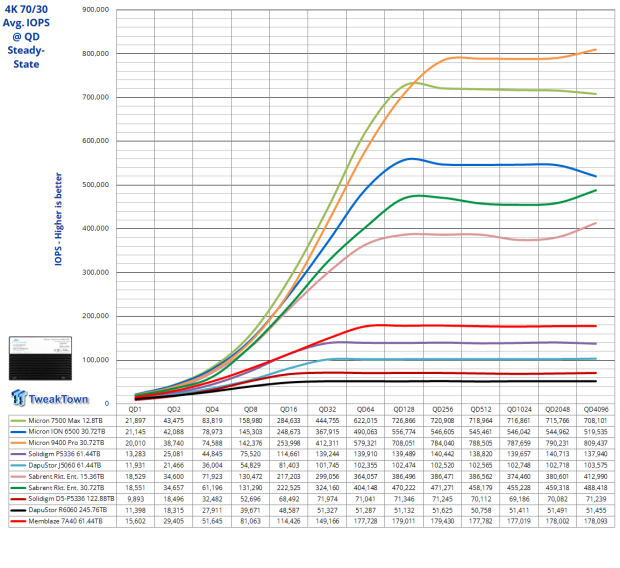Click the 'QD1' column header
The width and height of the screenshot is (620, 568).
135,409
